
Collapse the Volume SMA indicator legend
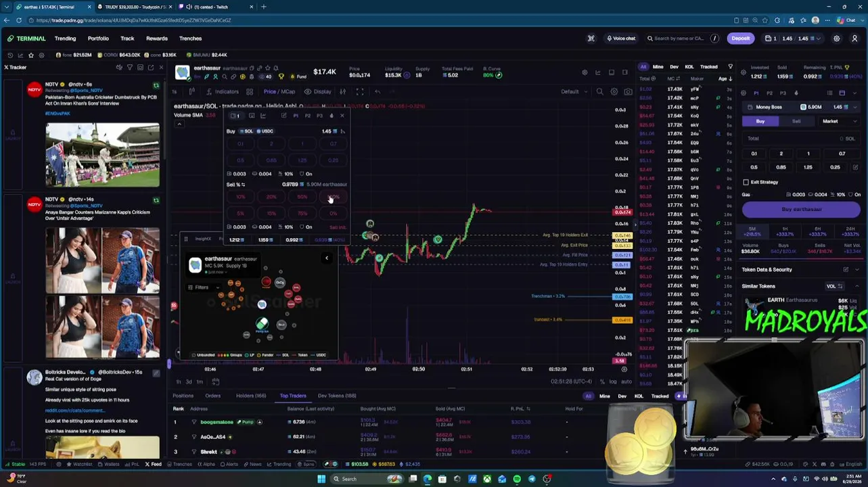point(179,124)
